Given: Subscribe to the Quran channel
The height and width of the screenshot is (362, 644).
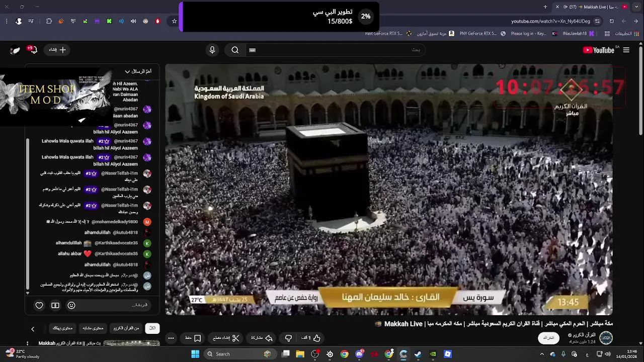Looking at the screenshot, I should tap(549, 338).
